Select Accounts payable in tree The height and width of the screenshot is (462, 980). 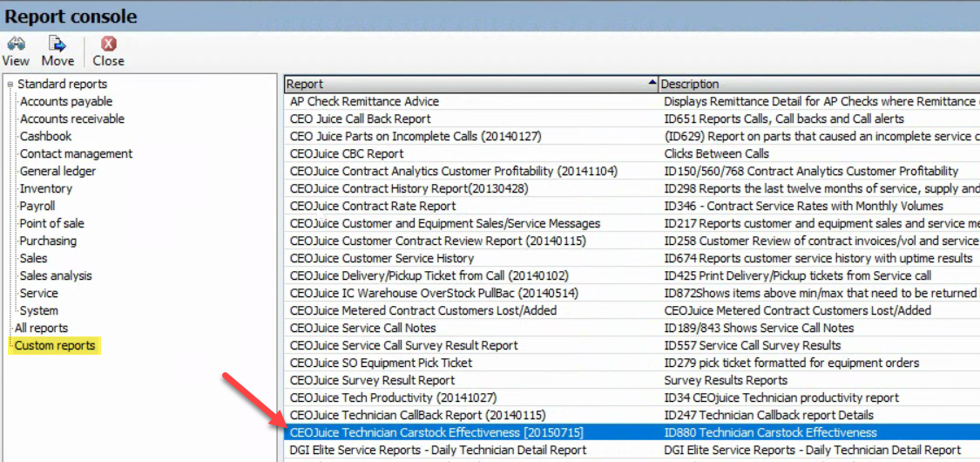pos(65,101)
